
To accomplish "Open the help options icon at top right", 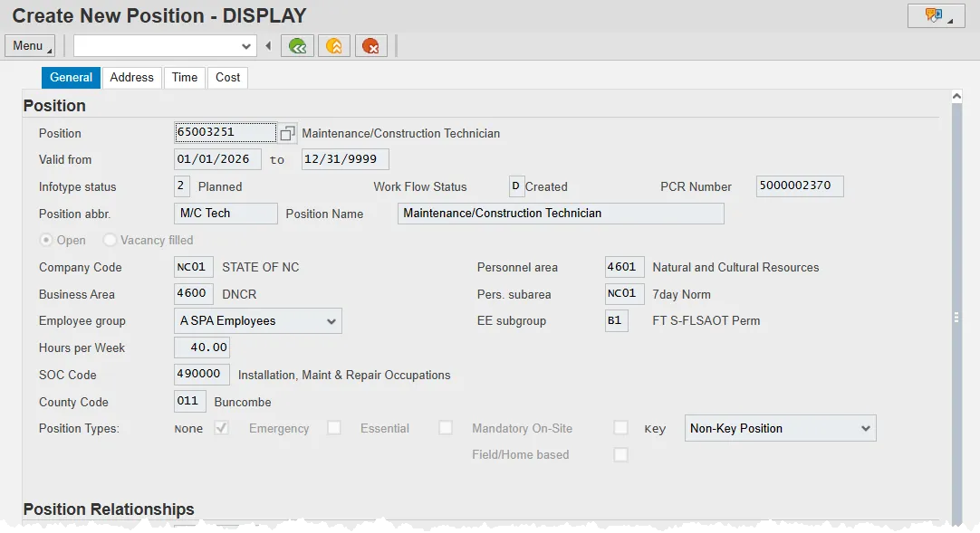I will (936, 15).
